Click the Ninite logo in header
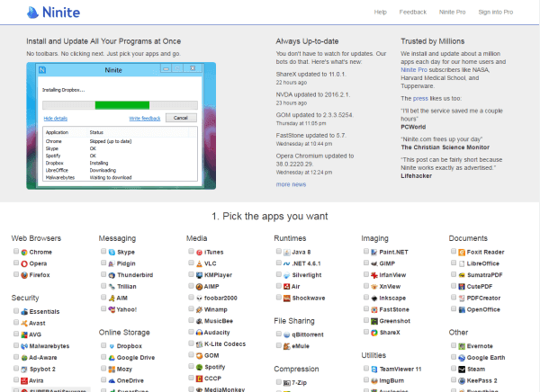 (53, 13)
